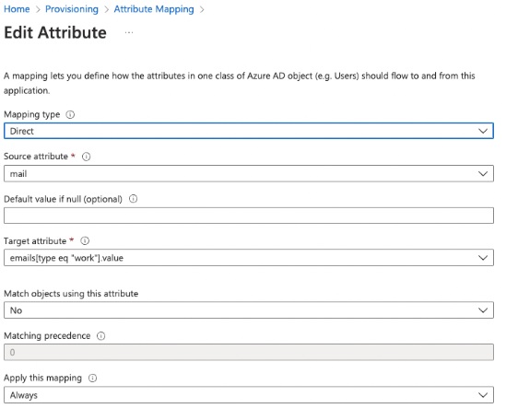The image size is (506, 420).
Task: Click the Apply this mapping info icon
Action: [92, 378]
